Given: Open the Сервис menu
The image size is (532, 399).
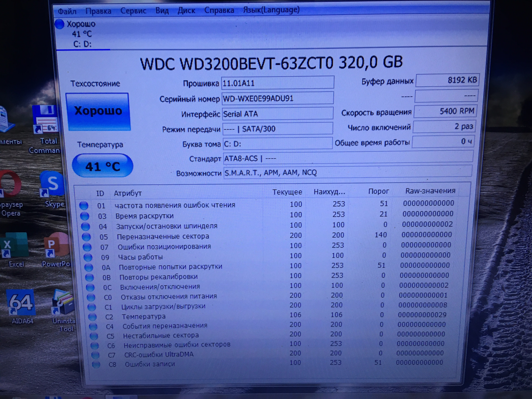Looking at the screenshot, I should tap(133, 11).
